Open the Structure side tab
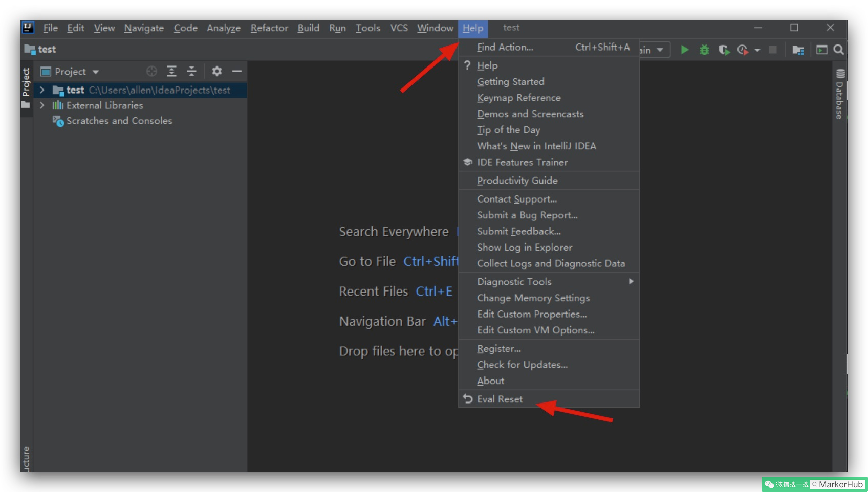The height and width of the screenshot is (492, 868). [26, 458]
